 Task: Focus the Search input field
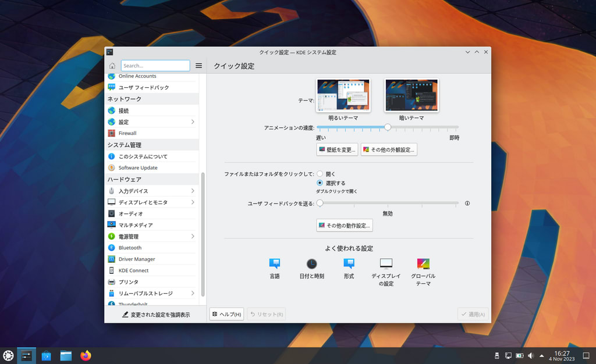coord(155,66)
